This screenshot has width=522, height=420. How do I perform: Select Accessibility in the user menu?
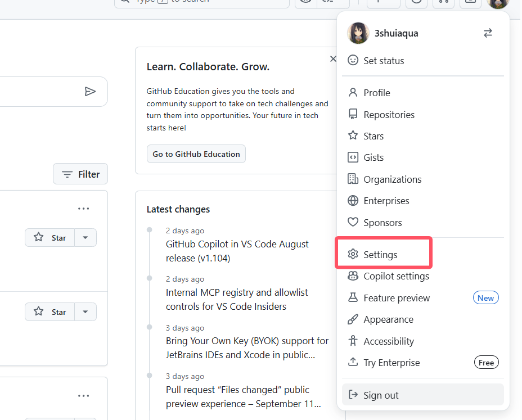(388, 341)
